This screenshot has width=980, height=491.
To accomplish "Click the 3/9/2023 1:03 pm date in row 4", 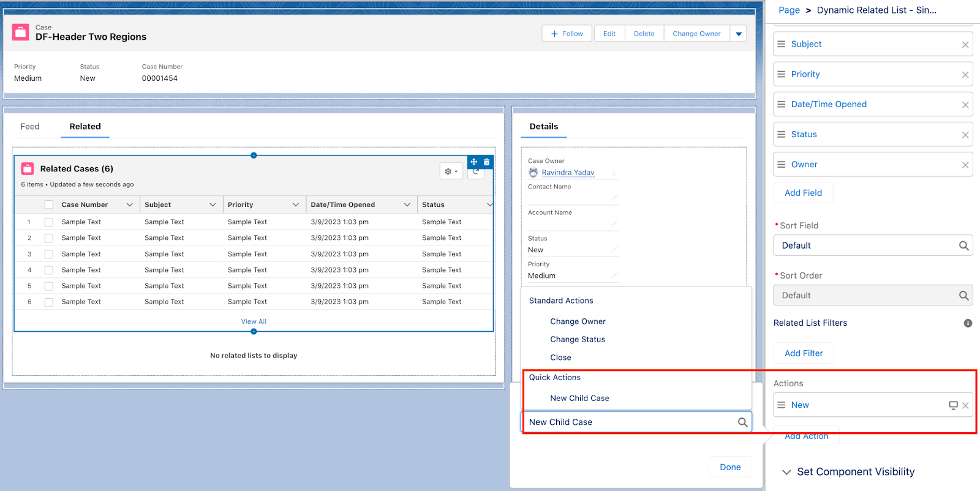I will point(339,270).
